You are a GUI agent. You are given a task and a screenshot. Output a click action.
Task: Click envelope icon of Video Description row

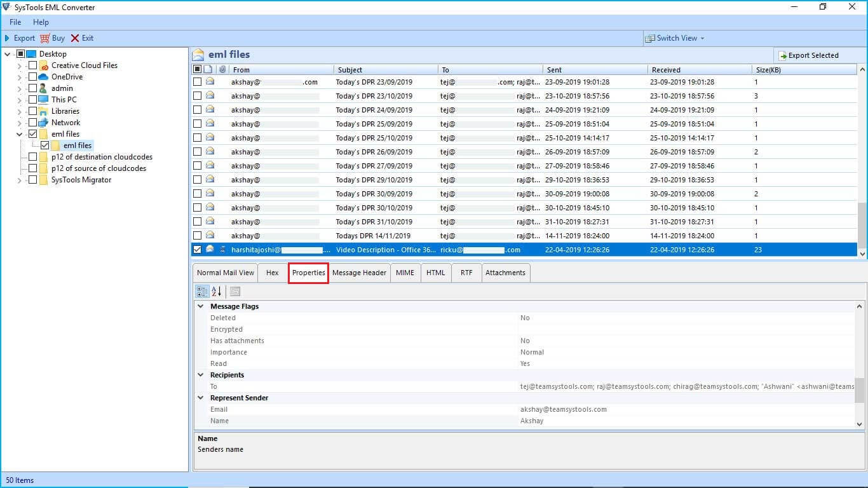(210, 250)
